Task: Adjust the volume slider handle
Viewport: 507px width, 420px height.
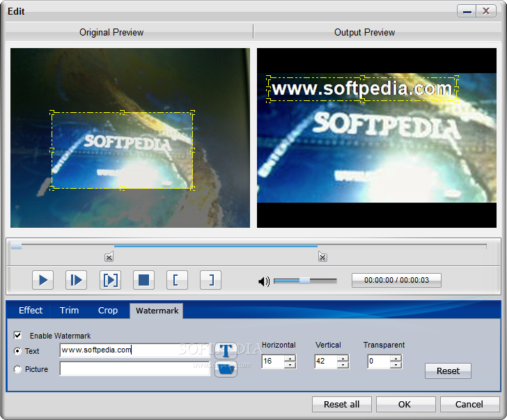Action: pos(304,281)
